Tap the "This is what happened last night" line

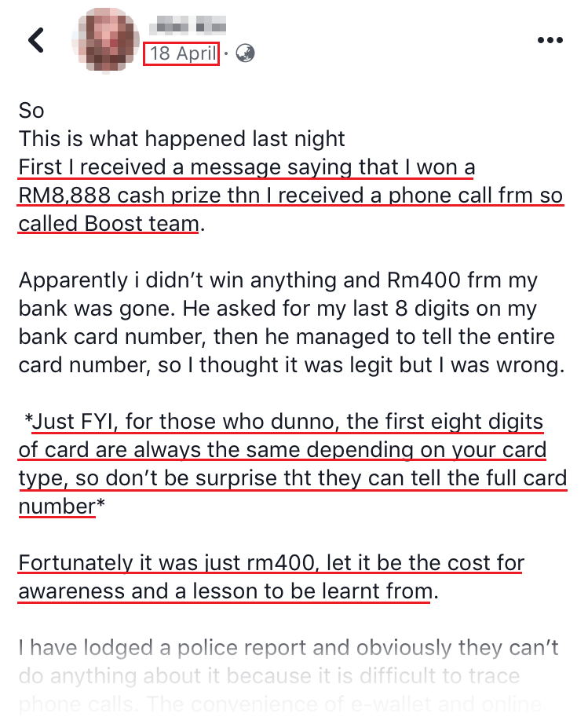point(181,139)
